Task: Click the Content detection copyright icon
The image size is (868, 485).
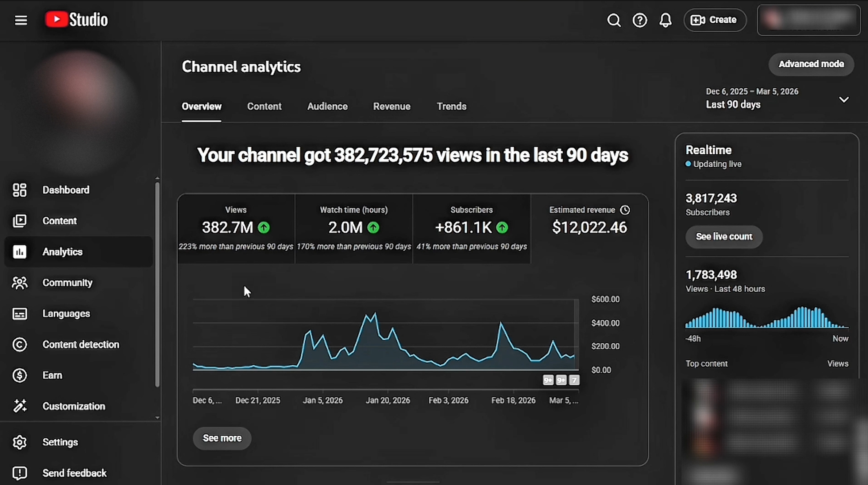Action: 20,345
